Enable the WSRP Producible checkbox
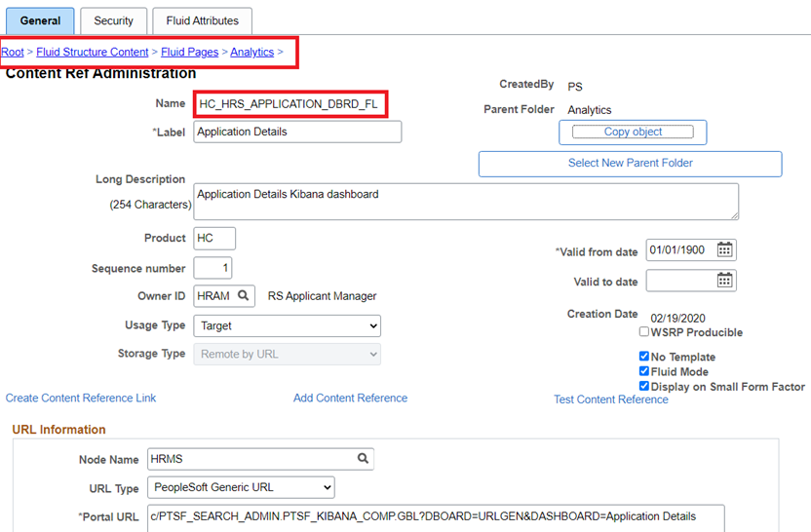 point(643,332)
